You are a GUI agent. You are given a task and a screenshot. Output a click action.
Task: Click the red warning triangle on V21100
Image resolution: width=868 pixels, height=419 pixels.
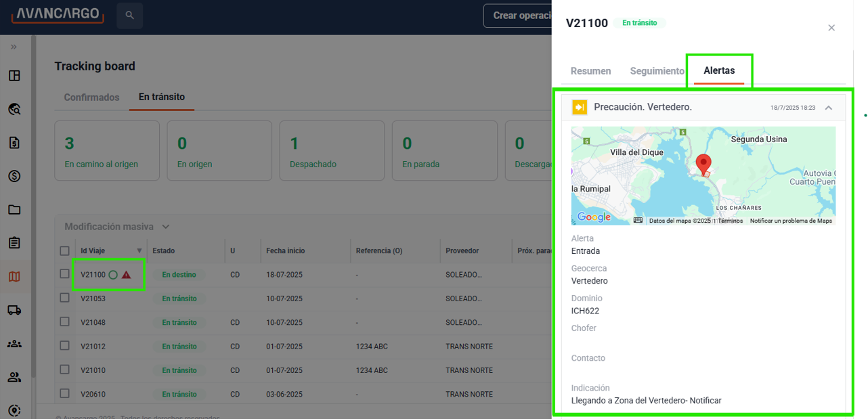tap(126, 275)
